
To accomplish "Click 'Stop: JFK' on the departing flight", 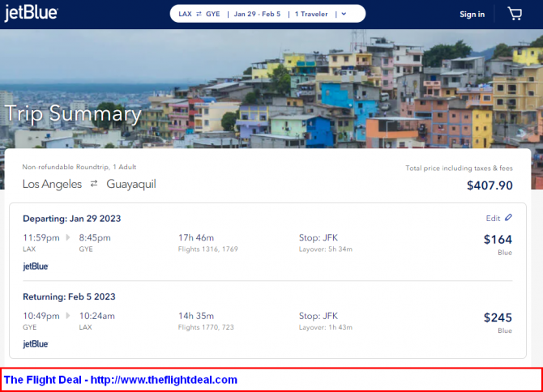I will point(319,237).
